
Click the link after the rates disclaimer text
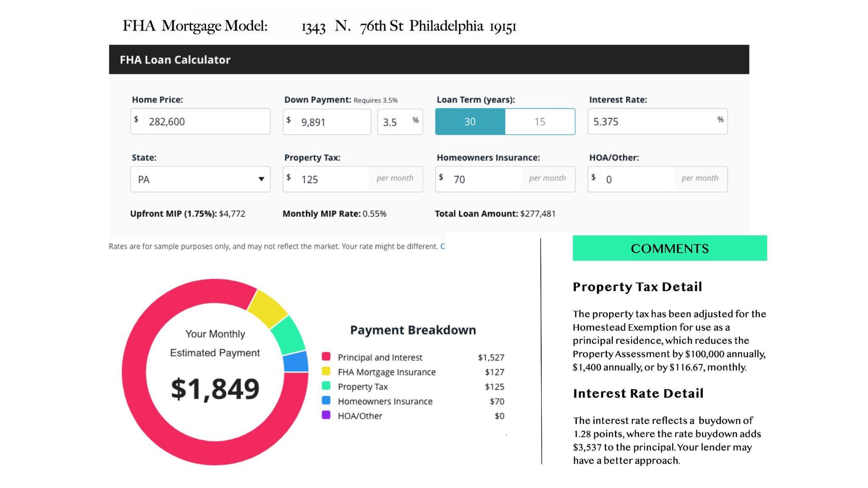tap(443, 246)
